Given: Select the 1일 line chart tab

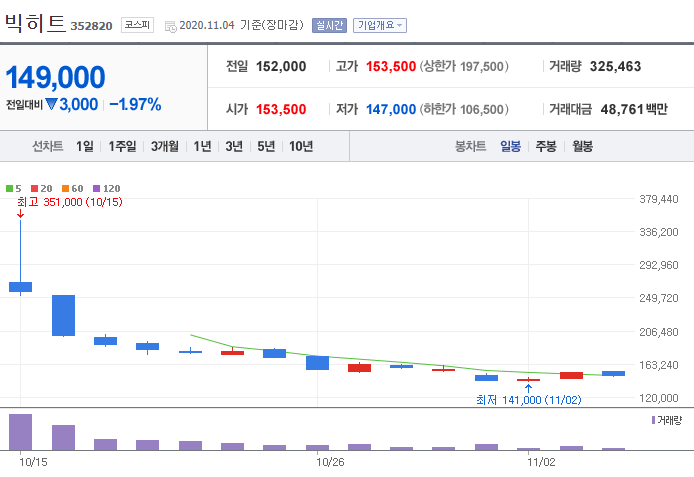Looking at the screenshot, I should pyautogui.click(x=85, y=146).
